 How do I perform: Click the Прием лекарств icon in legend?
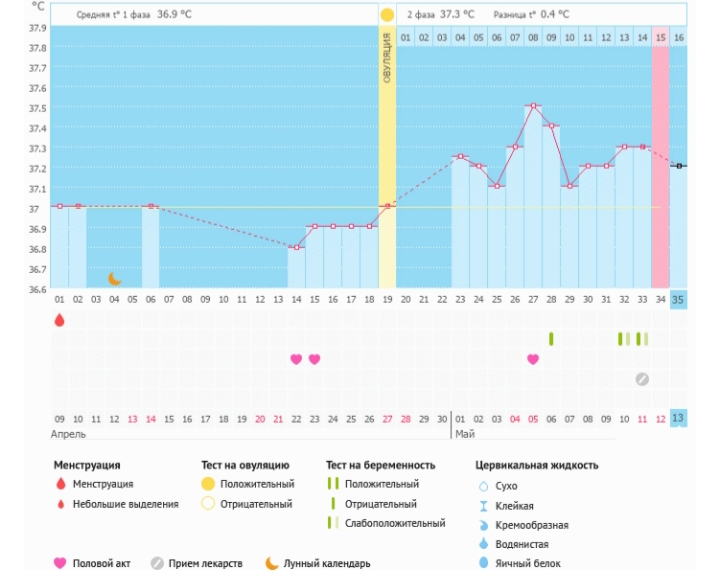(x=157, y=563)
